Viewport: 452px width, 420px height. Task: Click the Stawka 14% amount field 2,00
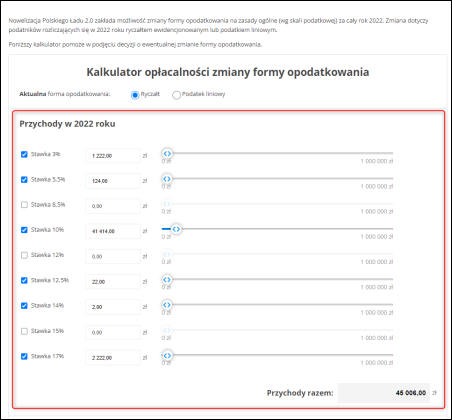tap(113, 307)
